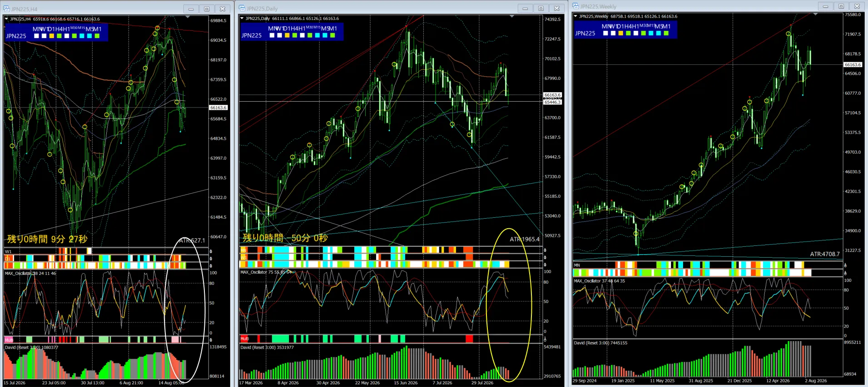Click the MN indicator row label in Weekly chart
The image size is (868, 387).
point(577,265)
